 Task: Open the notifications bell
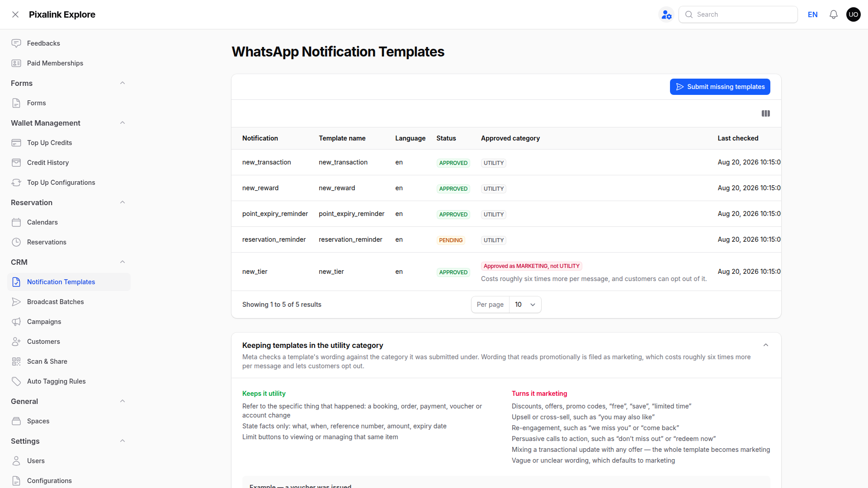[834, 14]
